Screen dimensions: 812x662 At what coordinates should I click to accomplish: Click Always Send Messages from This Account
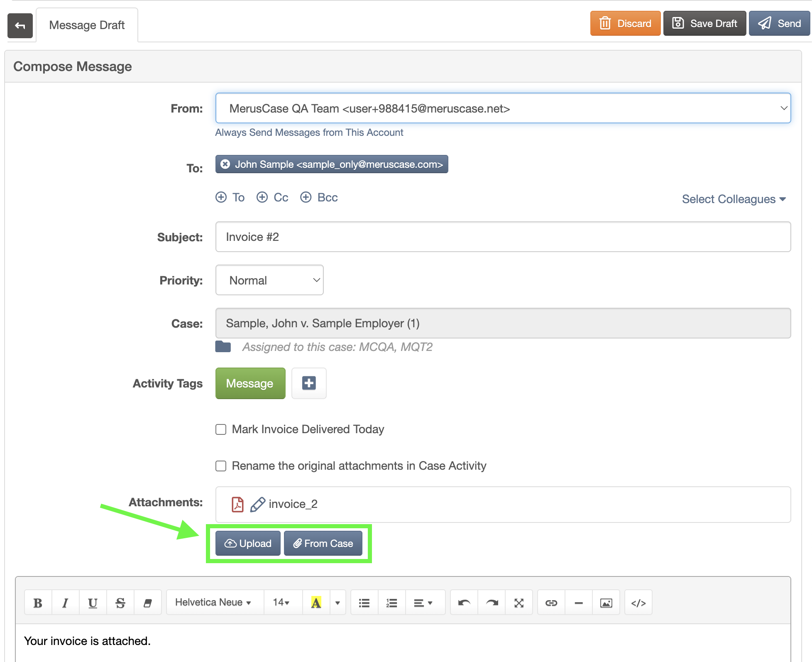309,132
